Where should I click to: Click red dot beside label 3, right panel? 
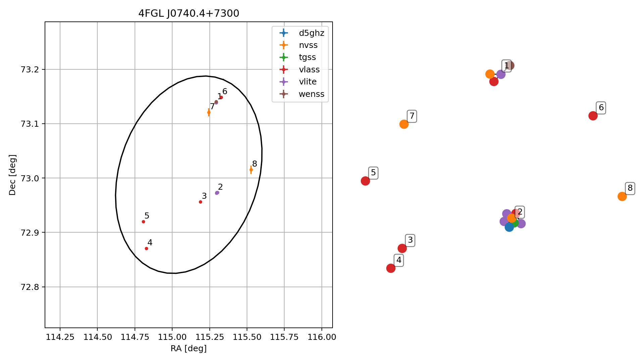coord(402,248)
